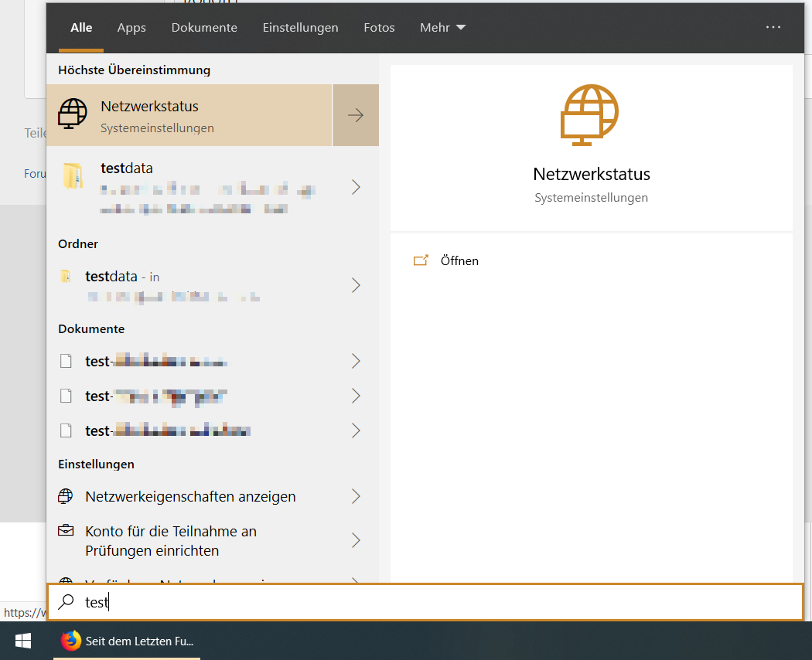
Task: Expand details for top testdata result
Action: click(x=356, y=187)
